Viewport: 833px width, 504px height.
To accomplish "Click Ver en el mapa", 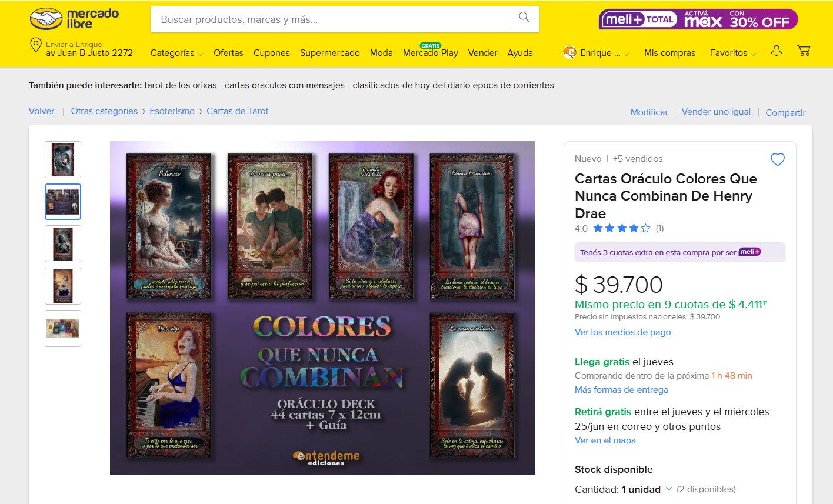I will [x=605, y=440].
